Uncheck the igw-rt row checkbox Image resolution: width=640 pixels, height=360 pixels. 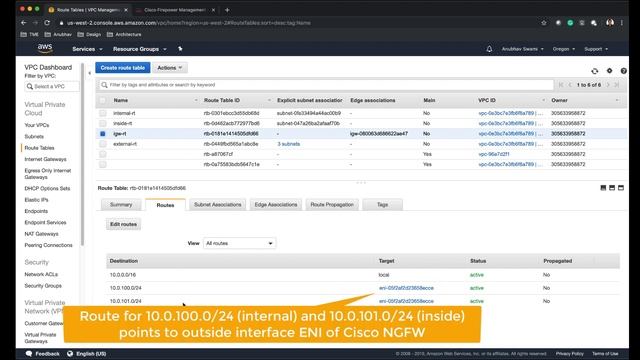coord(102,133)
